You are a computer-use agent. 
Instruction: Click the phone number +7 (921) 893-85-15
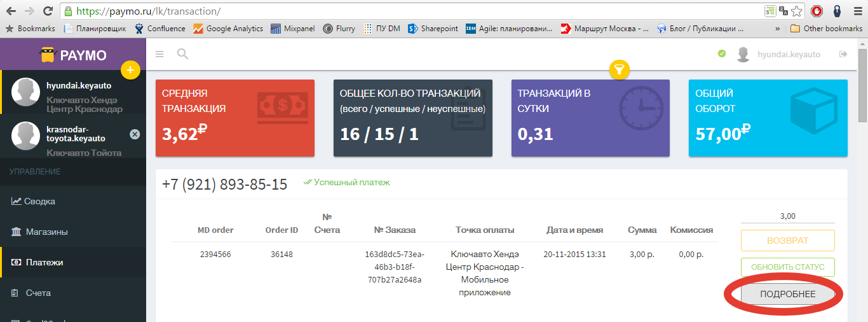point(225,185)
